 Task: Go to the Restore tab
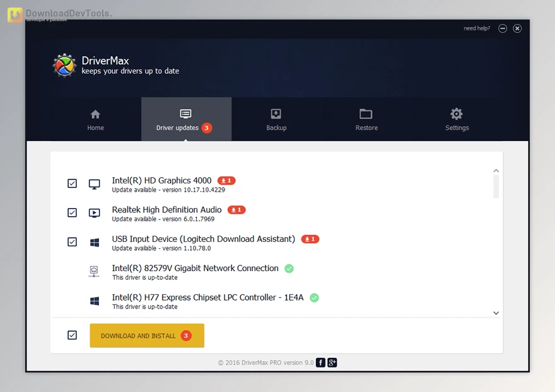coord(366,119)
